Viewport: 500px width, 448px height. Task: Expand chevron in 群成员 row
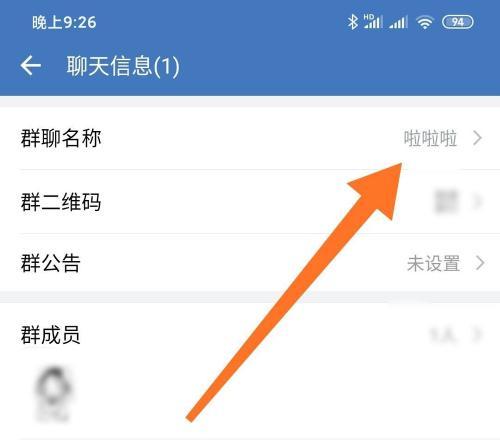pyautogui.click(x=478, y=334)
